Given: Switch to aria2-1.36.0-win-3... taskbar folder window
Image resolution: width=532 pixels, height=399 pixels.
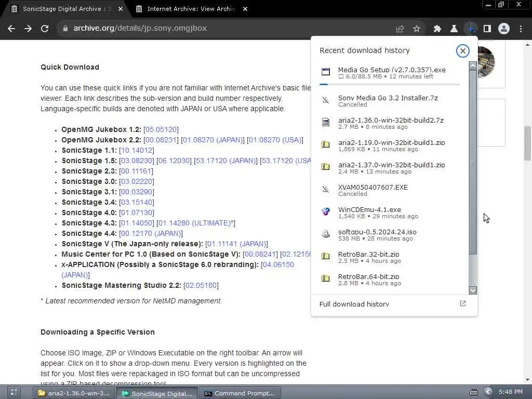Looking at the screenshot, I should point(74,393).
